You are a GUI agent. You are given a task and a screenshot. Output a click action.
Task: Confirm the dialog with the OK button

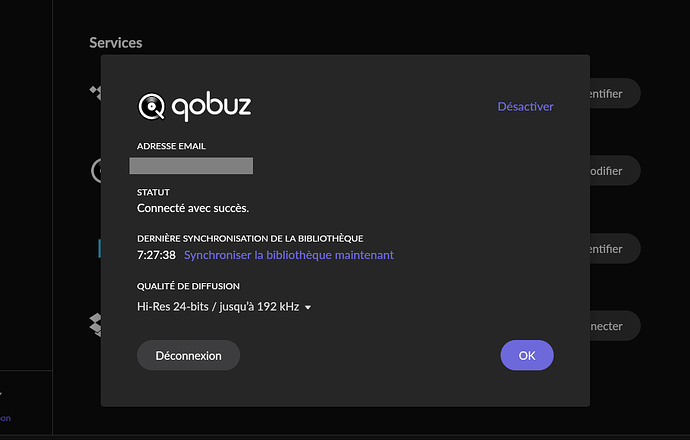[527, 355]
